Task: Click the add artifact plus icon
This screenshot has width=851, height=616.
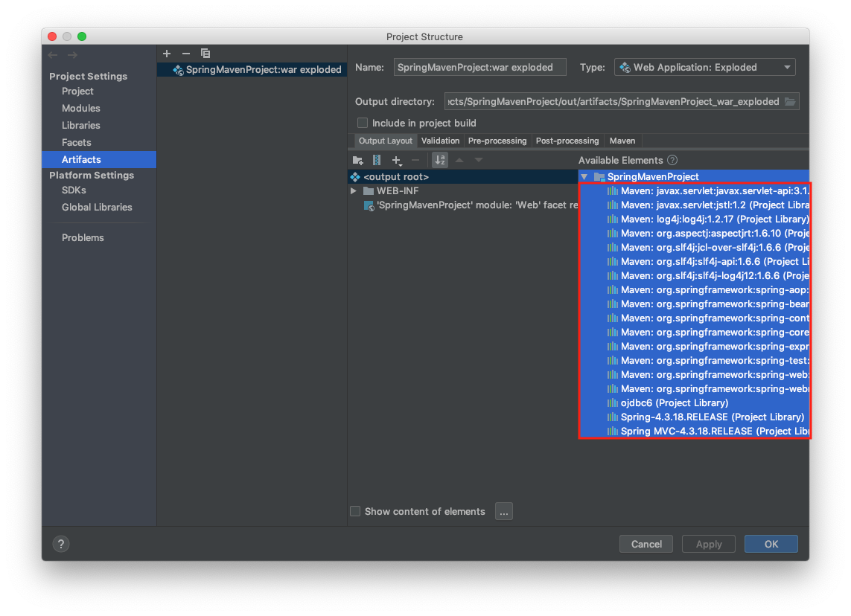Action: point(167,53)
